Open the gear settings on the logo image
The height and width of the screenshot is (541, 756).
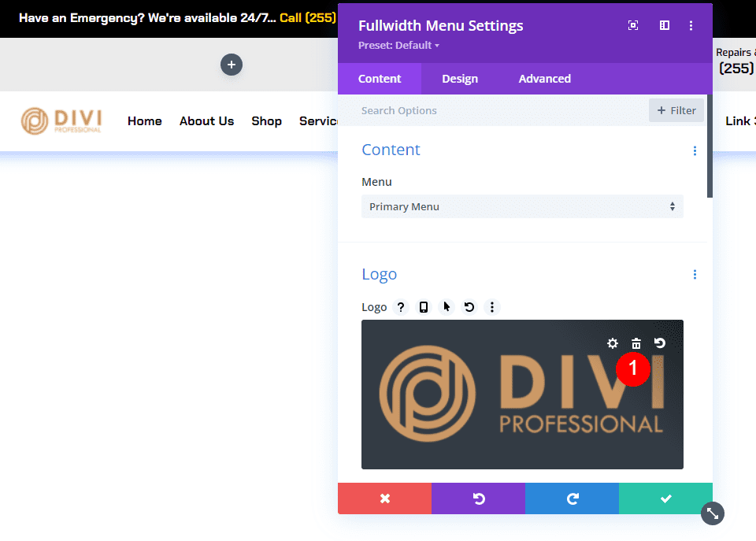click(613, 343)
